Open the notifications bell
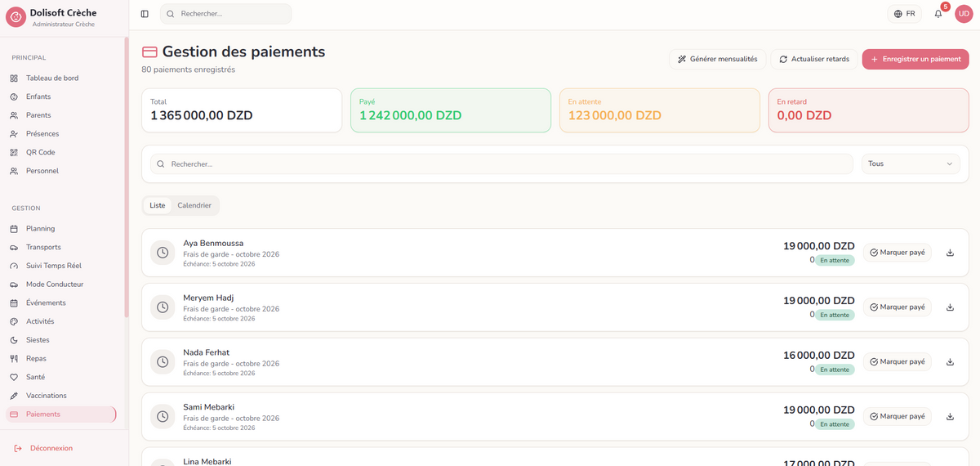Screen dimensions: 980x466 (938, 14)
